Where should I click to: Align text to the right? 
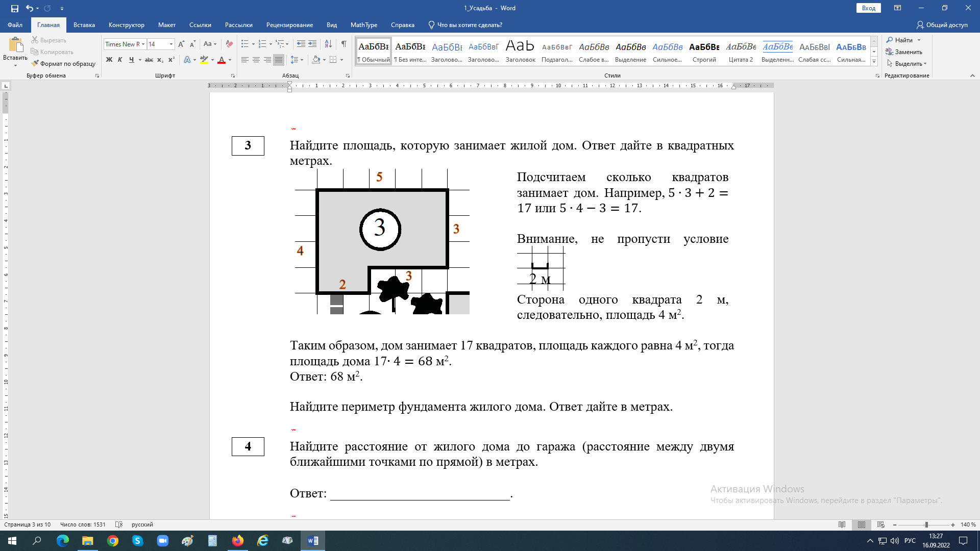pyautogui.click(x=267, y=60)
